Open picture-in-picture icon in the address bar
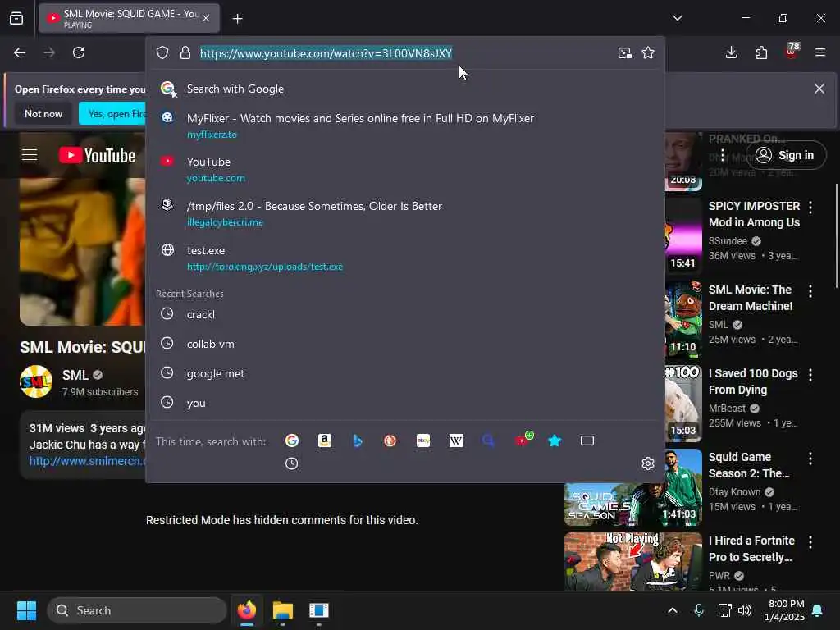840x630 pixels. (x=624, y=52)
